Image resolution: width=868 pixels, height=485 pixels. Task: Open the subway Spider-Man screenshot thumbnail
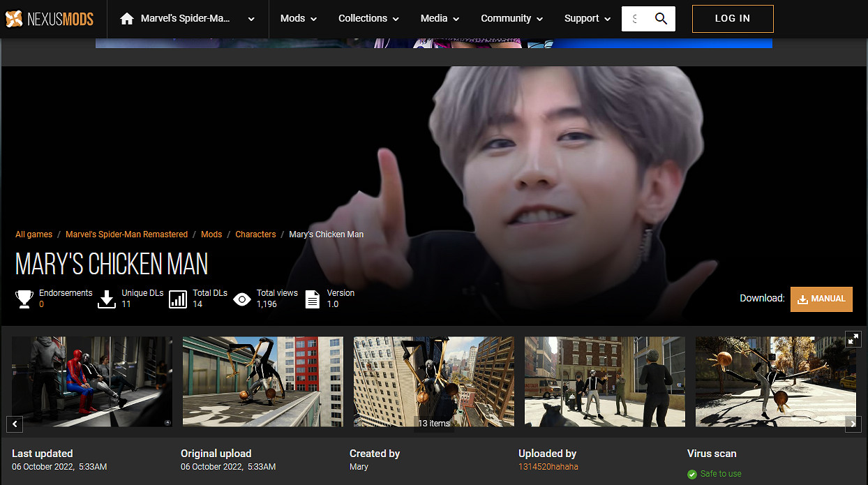92,381
